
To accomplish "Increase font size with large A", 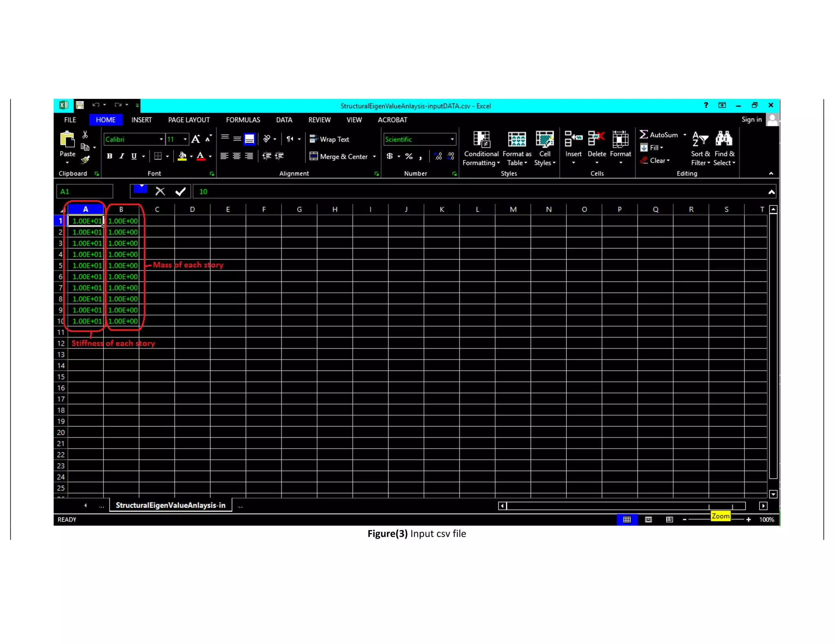I will 196,139.
